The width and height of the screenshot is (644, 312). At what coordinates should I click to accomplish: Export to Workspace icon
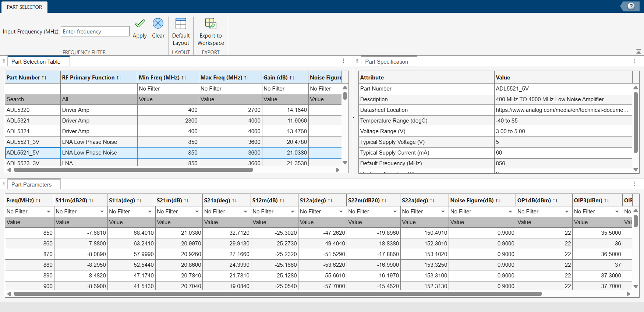point(210,24)
